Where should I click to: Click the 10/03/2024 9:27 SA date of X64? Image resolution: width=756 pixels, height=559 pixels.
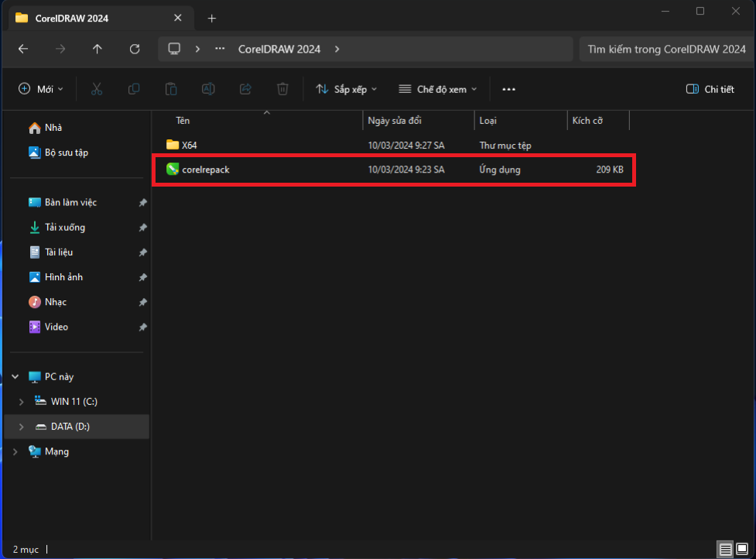(406, 146)
